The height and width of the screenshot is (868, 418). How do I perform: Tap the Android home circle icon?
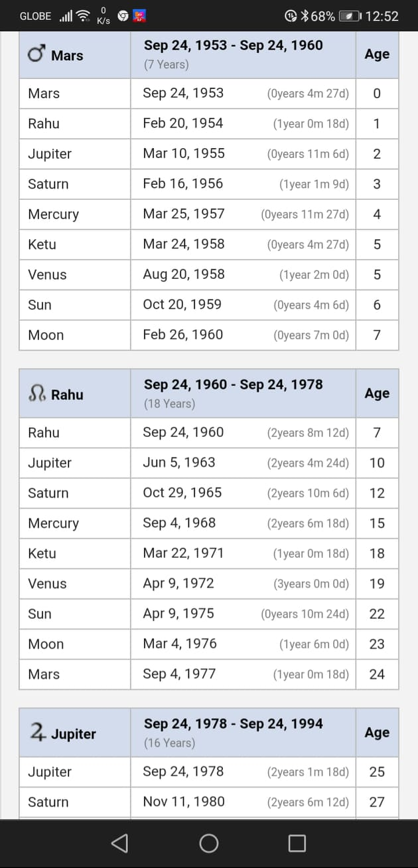[209, 843]
